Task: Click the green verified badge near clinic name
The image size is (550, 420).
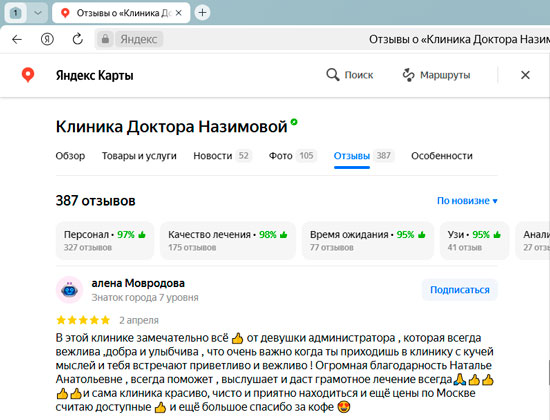Action: tap(294, 122)
